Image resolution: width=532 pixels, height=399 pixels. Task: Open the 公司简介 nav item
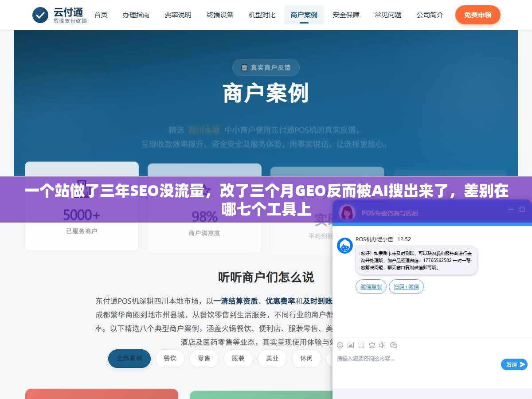pyautogui.click(x=430, y=15)
